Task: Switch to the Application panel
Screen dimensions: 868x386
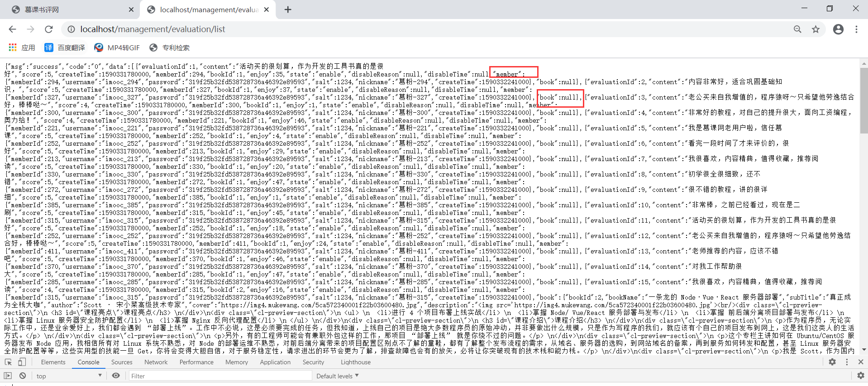Action: pos(275,362)
